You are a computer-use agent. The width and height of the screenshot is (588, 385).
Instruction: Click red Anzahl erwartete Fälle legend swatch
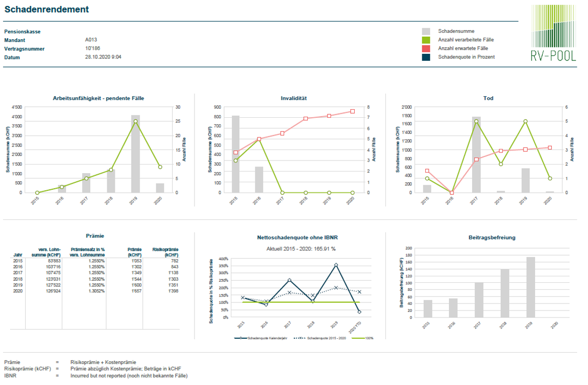click(426, 48)
